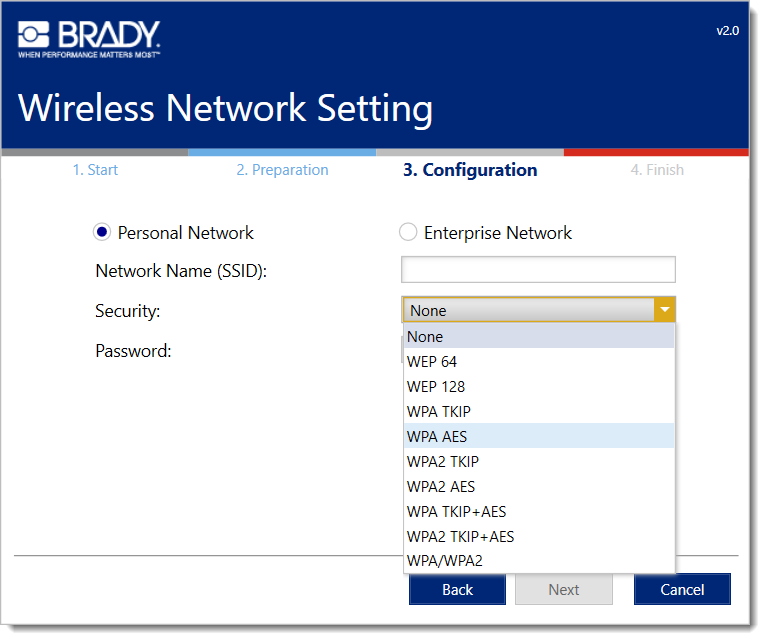This screenshot has height=640, width=765.
Task: Select the Personal Network radio button
Action: 101,232
